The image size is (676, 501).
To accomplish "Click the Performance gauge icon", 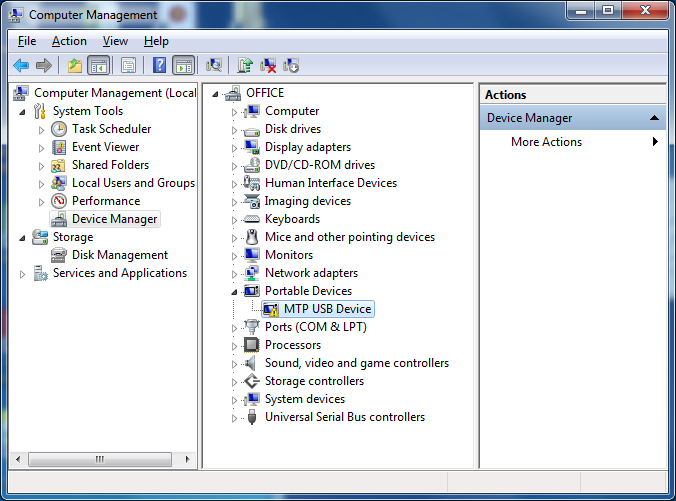I will coord(59,201).
